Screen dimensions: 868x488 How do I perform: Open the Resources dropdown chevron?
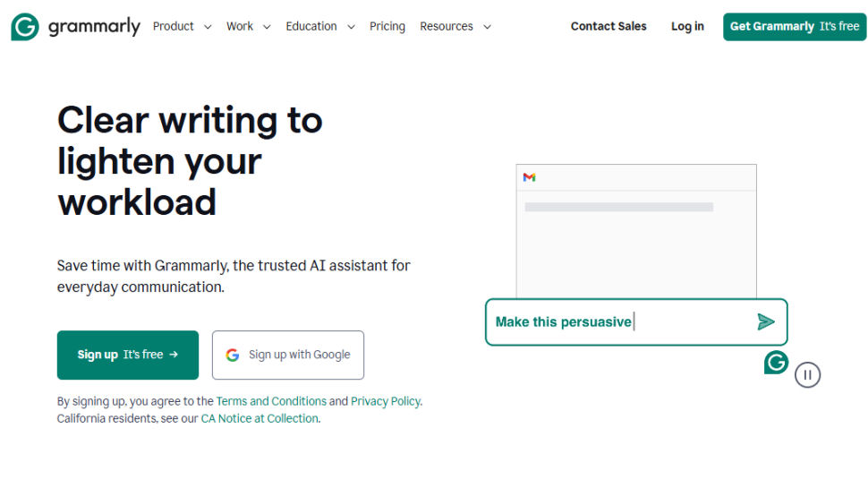point(487,27)
